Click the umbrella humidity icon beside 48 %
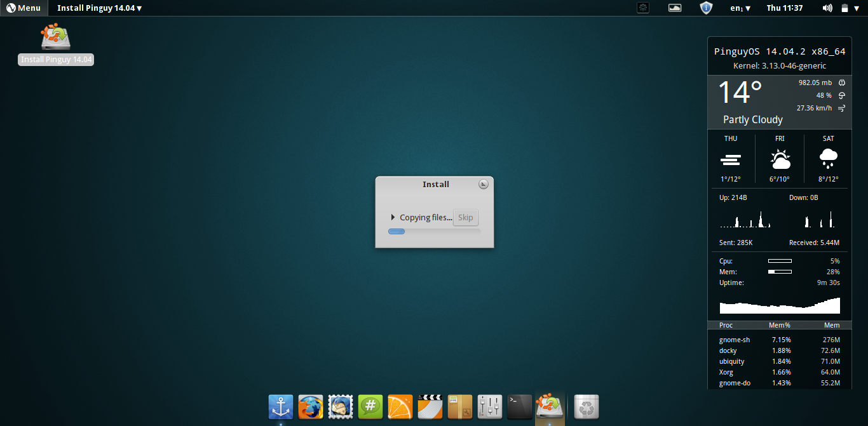Screen dimensions: 868x426 [x=842, y=95]
